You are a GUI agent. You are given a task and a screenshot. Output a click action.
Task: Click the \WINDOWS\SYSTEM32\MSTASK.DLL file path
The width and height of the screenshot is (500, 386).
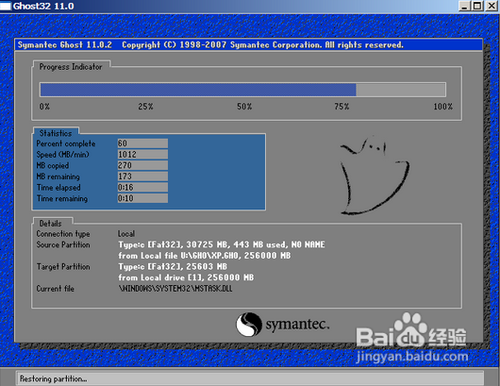coord(176,289)
